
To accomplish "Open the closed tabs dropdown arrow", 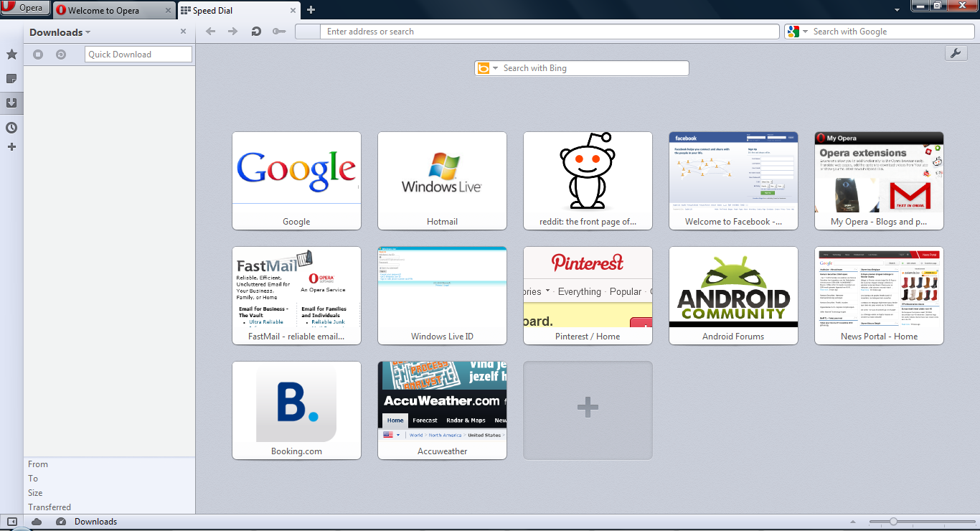I will pos(897,10).
